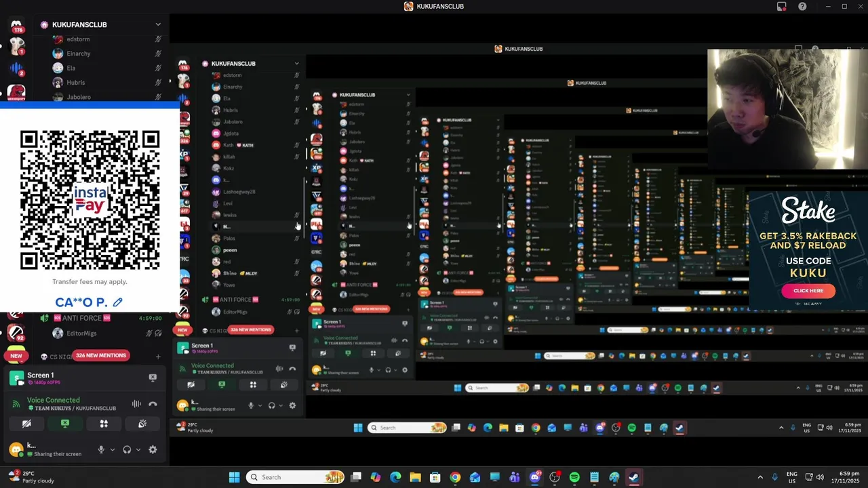Open user avatar profile in outermost panel

(x=16, y=449)
